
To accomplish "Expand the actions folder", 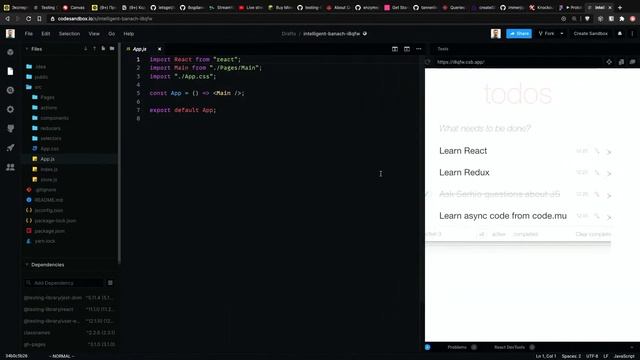I will click(x=44, y=107).
